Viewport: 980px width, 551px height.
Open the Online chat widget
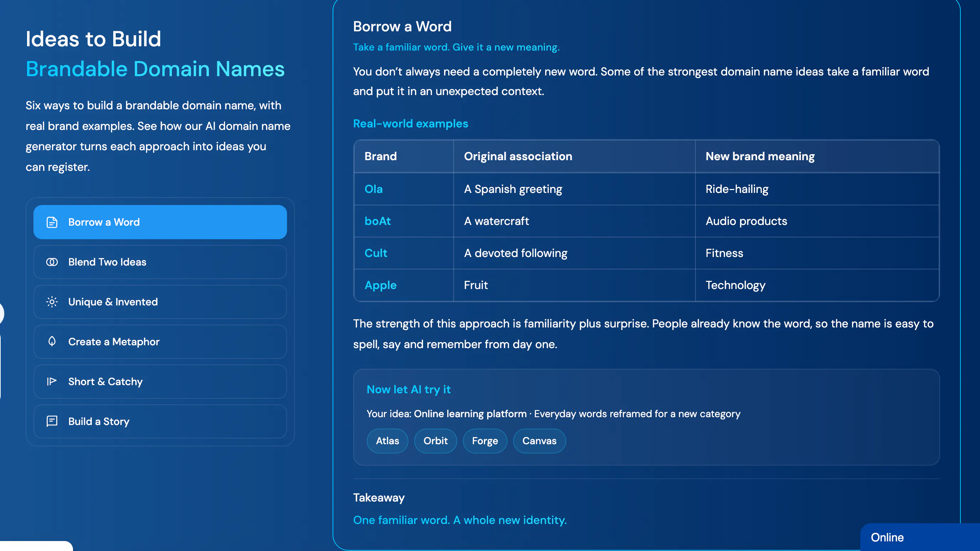coord(920,537)
